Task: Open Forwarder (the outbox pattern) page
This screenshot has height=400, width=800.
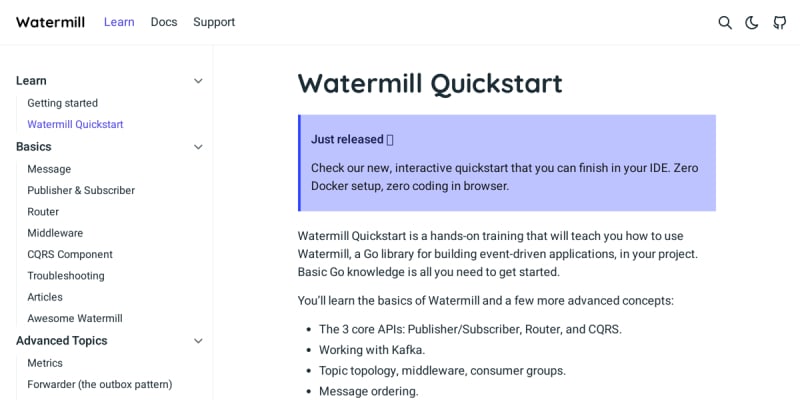Action: (100, 384)
